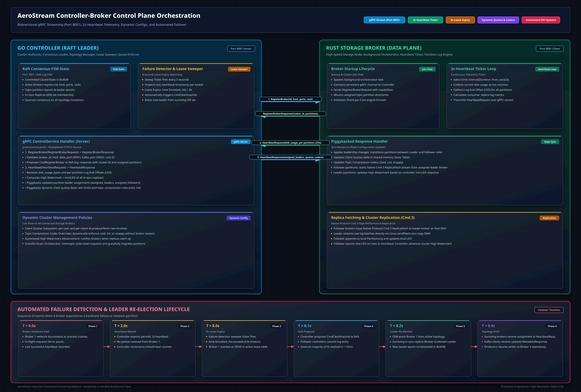This screenshot has width=581, height=392.
Task: Select the Piggybacked Response Handler heading
Action: [x=359, y=141]
